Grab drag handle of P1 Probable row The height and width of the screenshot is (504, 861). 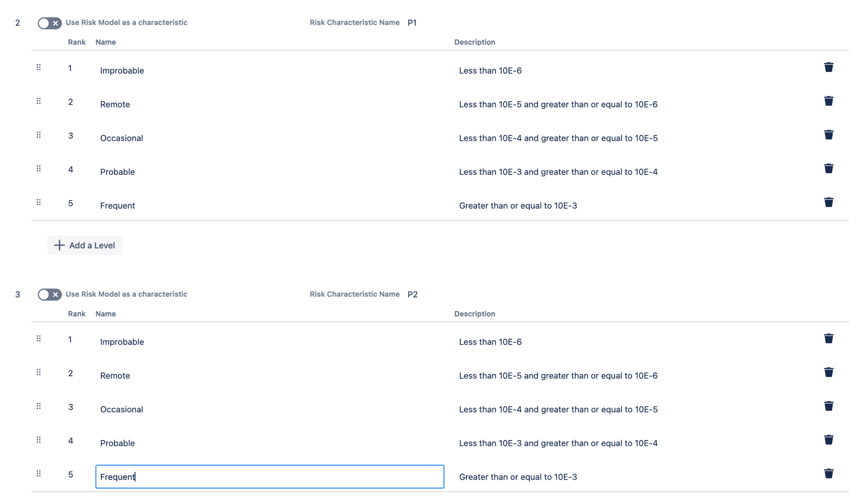point(39,169)
